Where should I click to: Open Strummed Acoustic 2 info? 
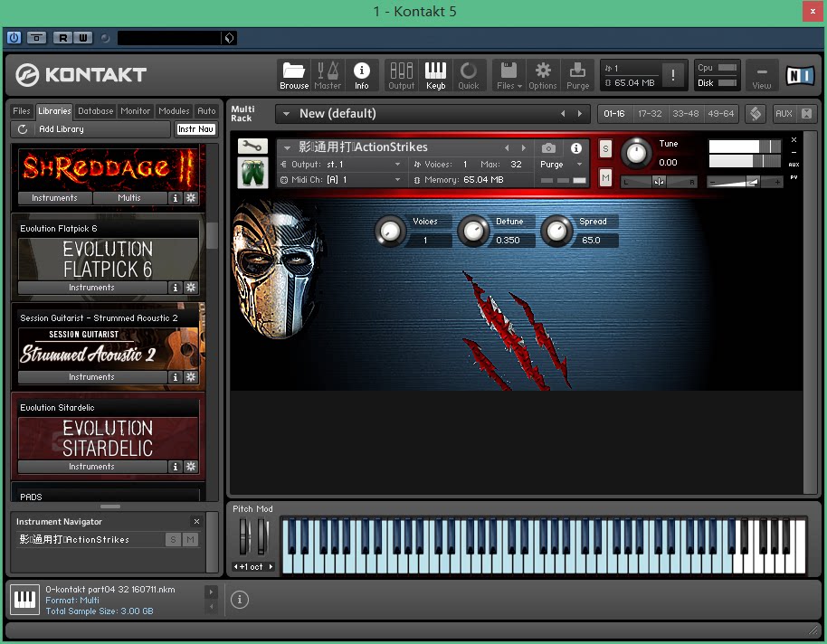point(176,377)
